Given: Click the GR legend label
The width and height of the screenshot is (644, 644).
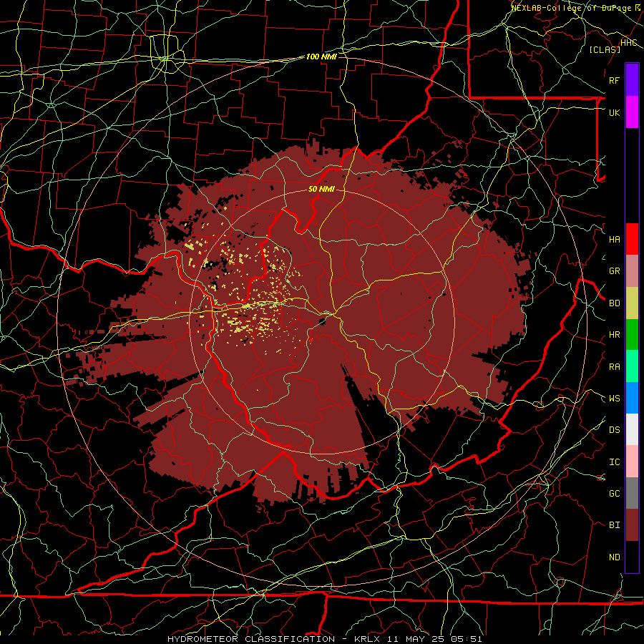Looking at the screenshot, I should click(615, 270).
